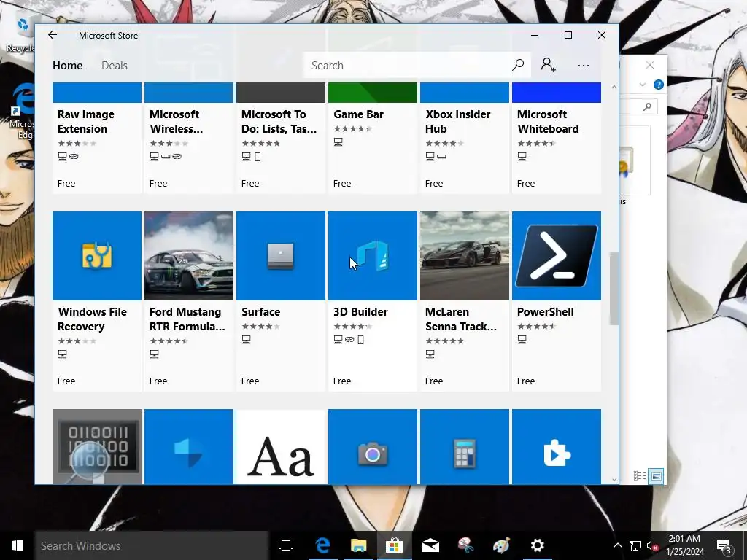Open the See more ellipsis menu
Viewport: 747px width, 560px height.
coord(583,66)
